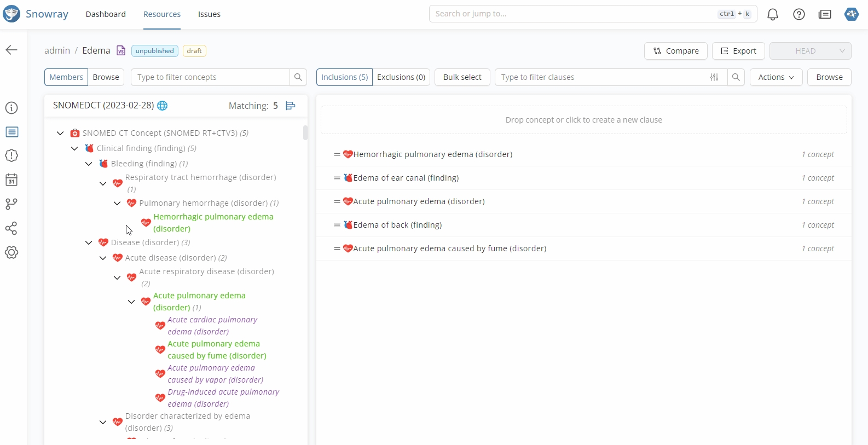Image resolution: width=868 pixels, height=445 pixels.
Task: Click the globe icon beside SNOMEDCT version
Action: (x=163, y=106)
